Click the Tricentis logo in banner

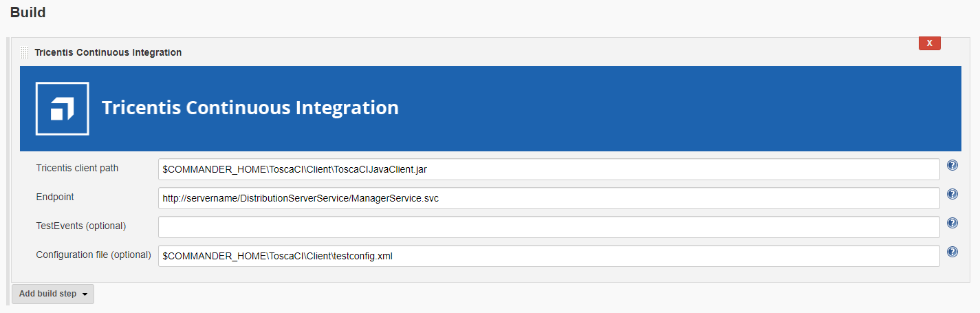pos(62,108)
